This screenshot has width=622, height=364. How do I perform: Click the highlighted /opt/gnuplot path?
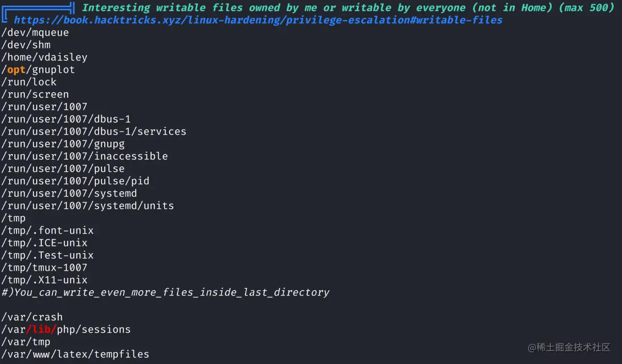(38, 70)
